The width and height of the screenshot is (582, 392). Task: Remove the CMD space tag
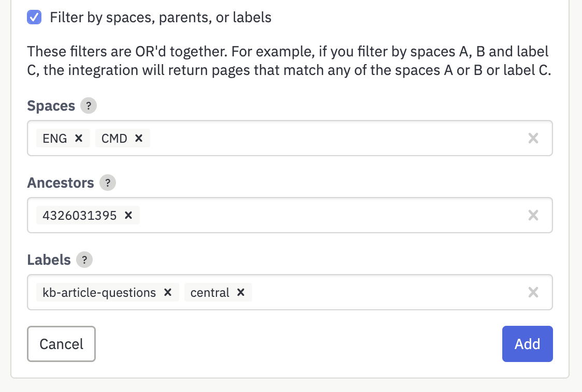[139, 138]
